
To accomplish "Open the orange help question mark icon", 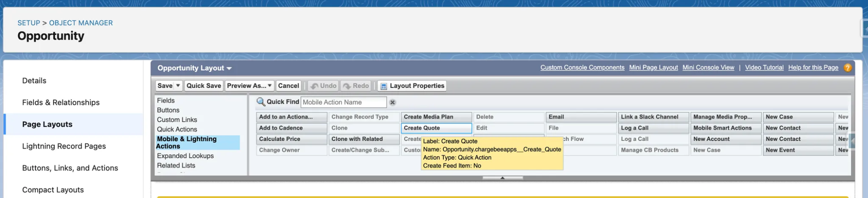I will pos(847,68).
